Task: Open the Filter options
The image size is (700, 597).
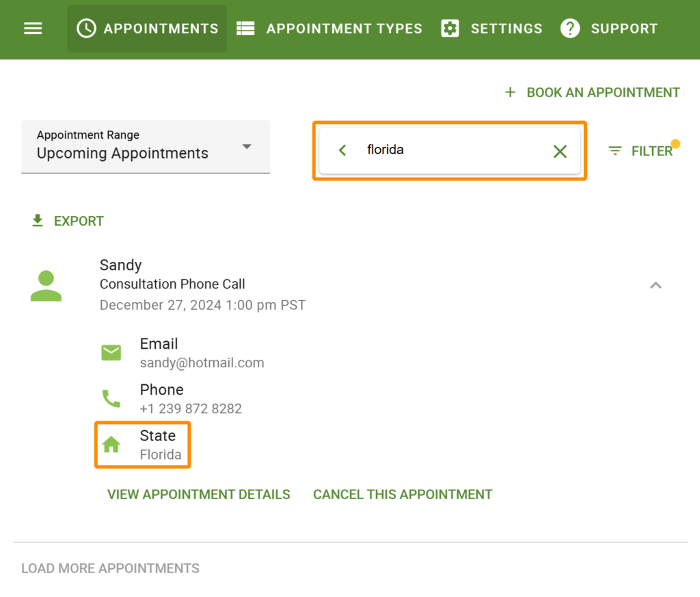Action: tap(643, 151)
